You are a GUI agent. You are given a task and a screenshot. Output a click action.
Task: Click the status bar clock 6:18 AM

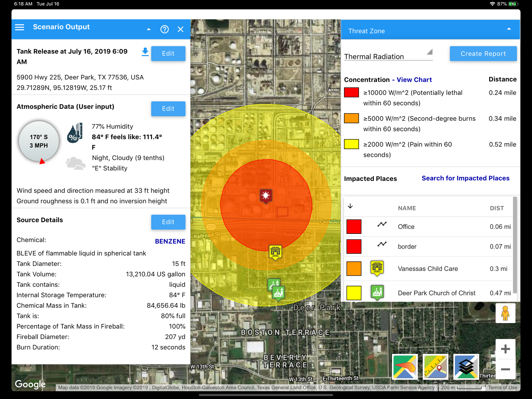pos(23,4)
